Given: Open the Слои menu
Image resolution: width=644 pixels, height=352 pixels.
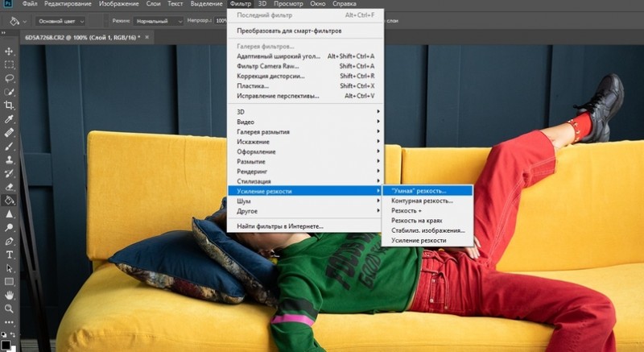Looking at the screenshot, I should [x=153, y=4].
